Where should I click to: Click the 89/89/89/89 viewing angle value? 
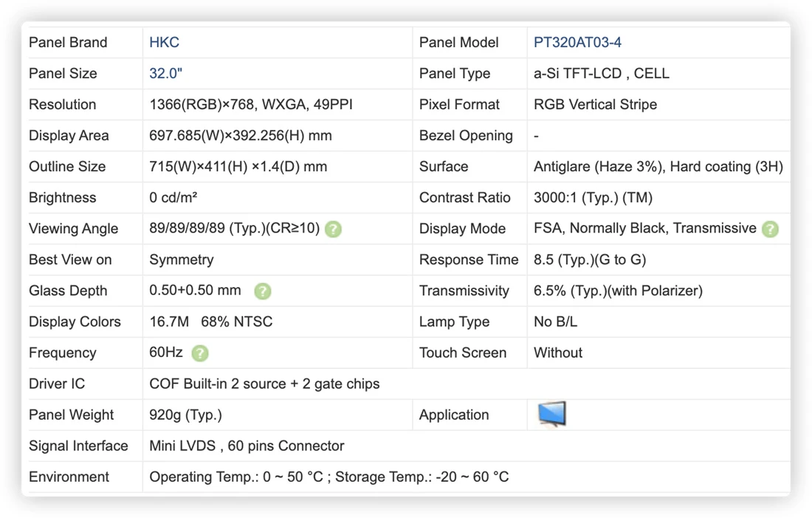pos(235,228)
